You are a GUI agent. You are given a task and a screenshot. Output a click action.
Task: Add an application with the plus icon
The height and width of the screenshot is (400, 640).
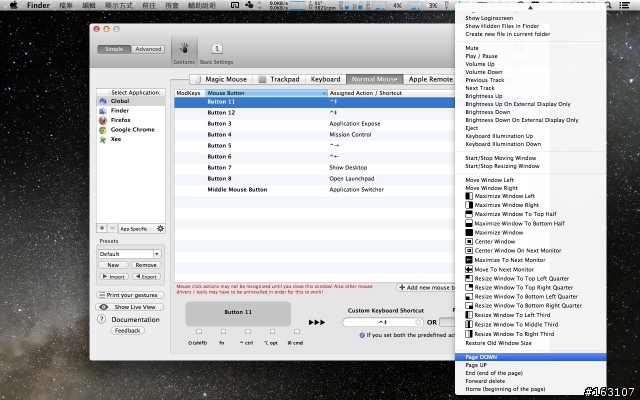pyautogui.click(x=102, y=228)
